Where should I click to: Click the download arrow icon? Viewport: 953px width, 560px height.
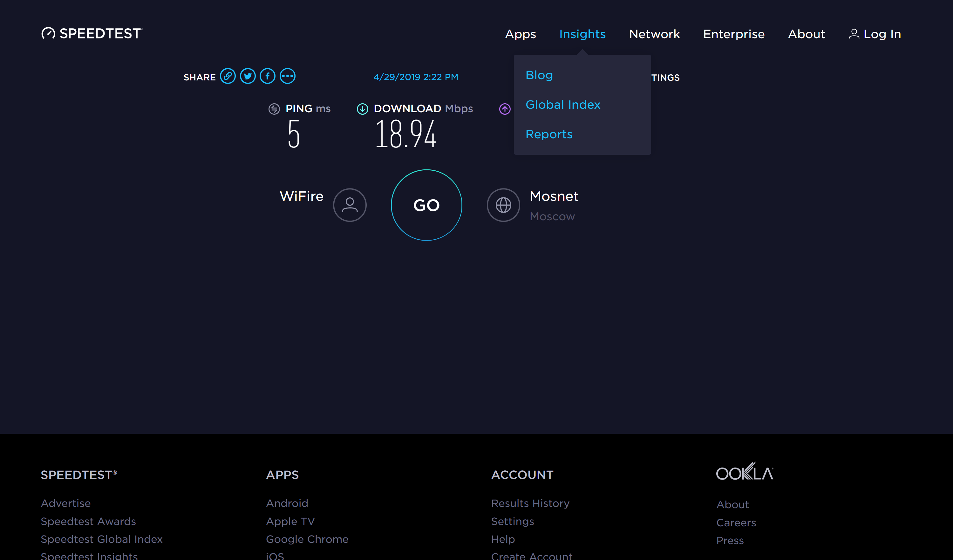click(362, 109)
